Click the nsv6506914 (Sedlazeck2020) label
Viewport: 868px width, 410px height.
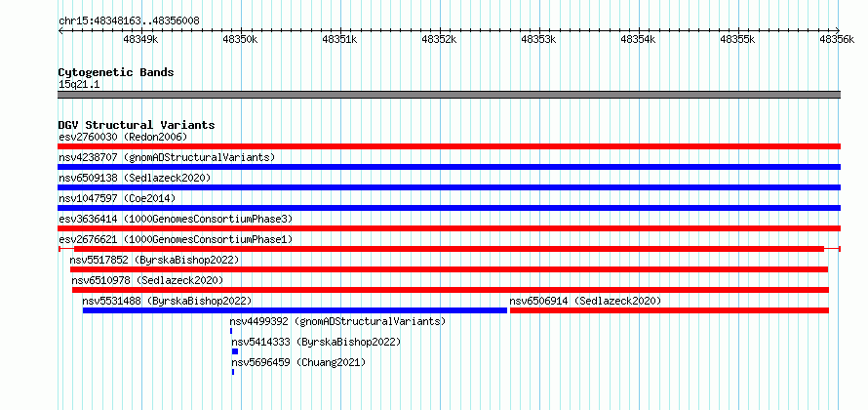(x=586, y=301)
